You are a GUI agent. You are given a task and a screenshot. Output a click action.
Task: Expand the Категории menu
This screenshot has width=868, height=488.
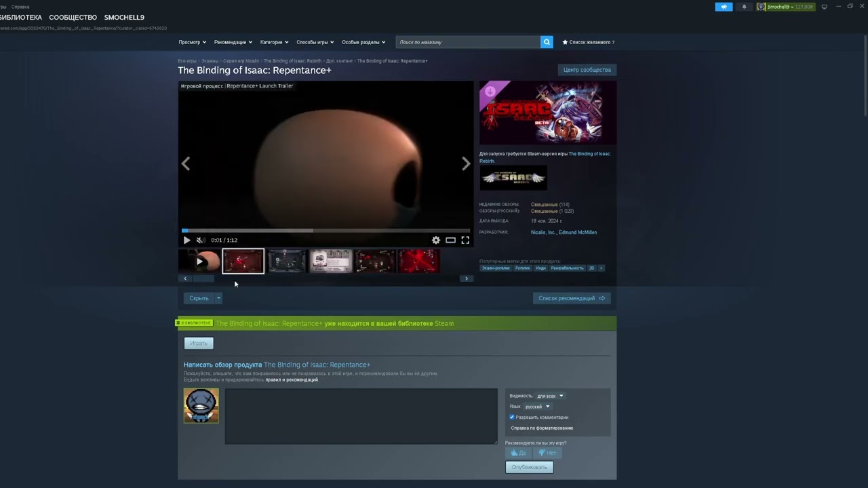coord(275,42)
